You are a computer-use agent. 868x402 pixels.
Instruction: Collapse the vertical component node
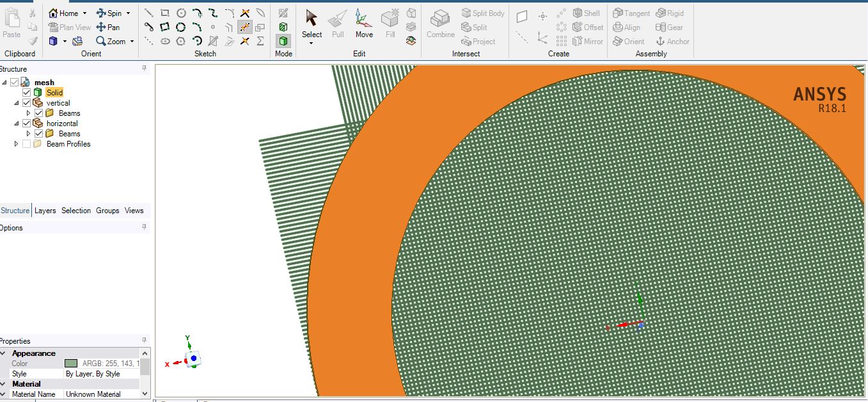click(17, 103)
